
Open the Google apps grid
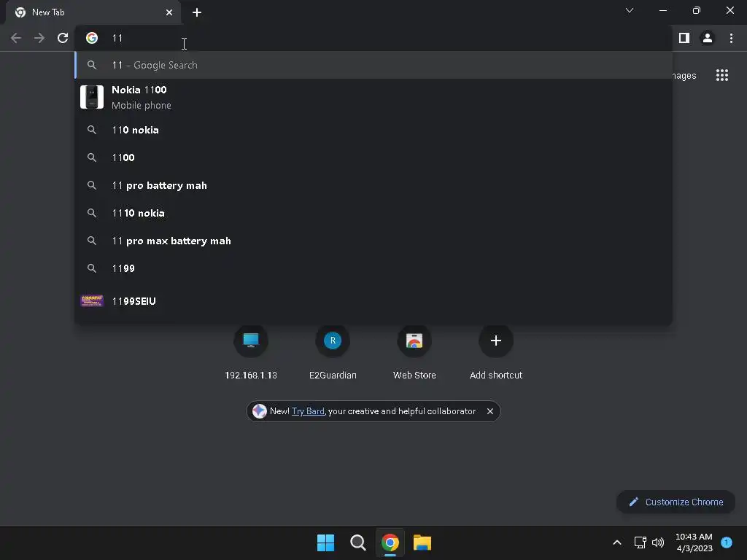(722, 75)
